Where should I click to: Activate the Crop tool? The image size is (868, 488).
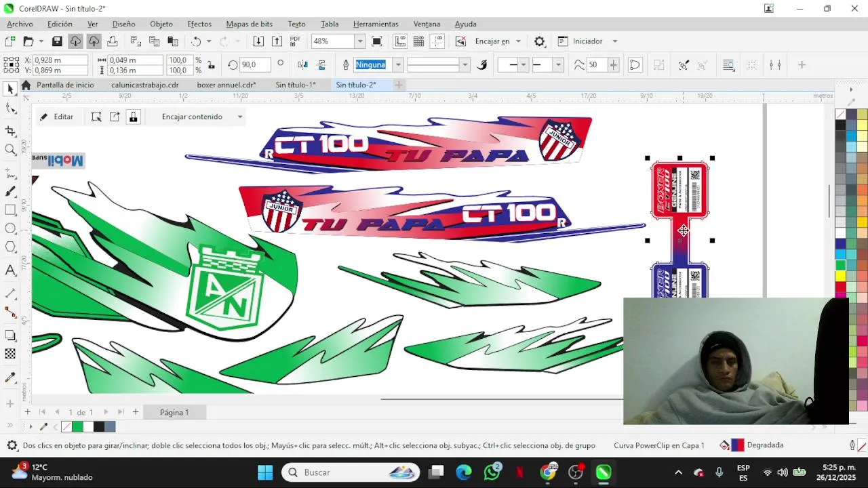click(10, 131)
